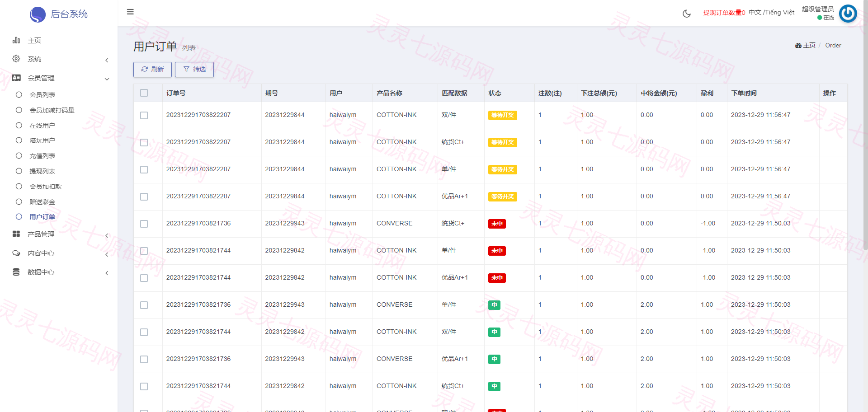Click the 中将金额(元) column header

pyautogui.click(x=659, y=93)
